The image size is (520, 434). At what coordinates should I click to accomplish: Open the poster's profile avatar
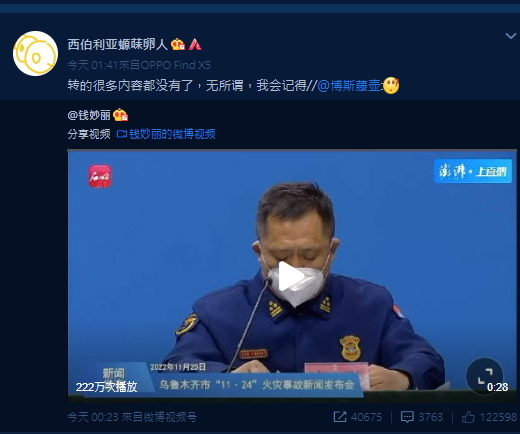[x=35, y=53]
